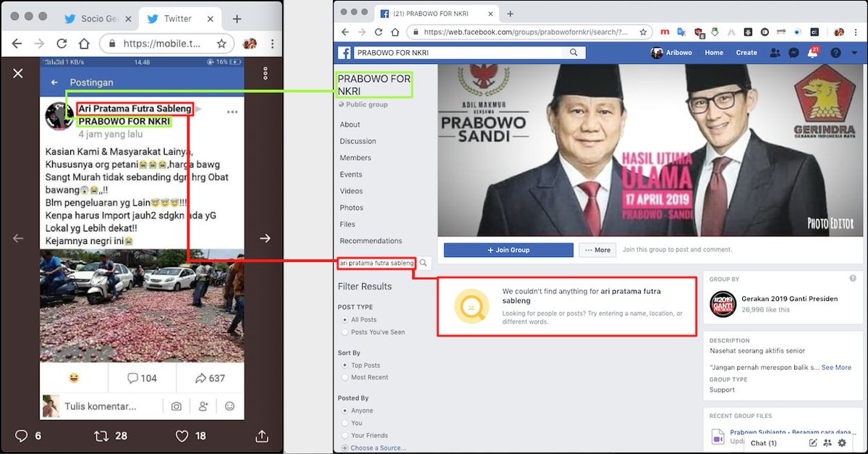Open Facebook Messenger icon in the blue bar
The image size is (868, 454).
coord(793,53)
